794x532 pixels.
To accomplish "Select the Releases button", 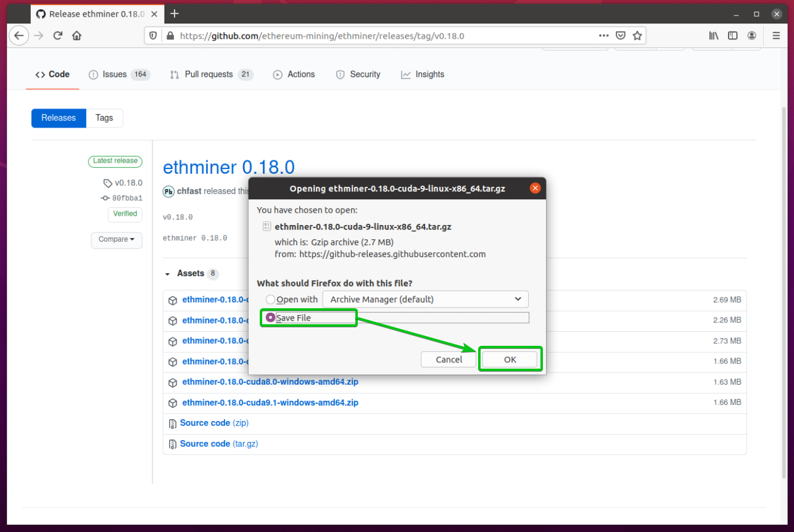I will 59,118.
